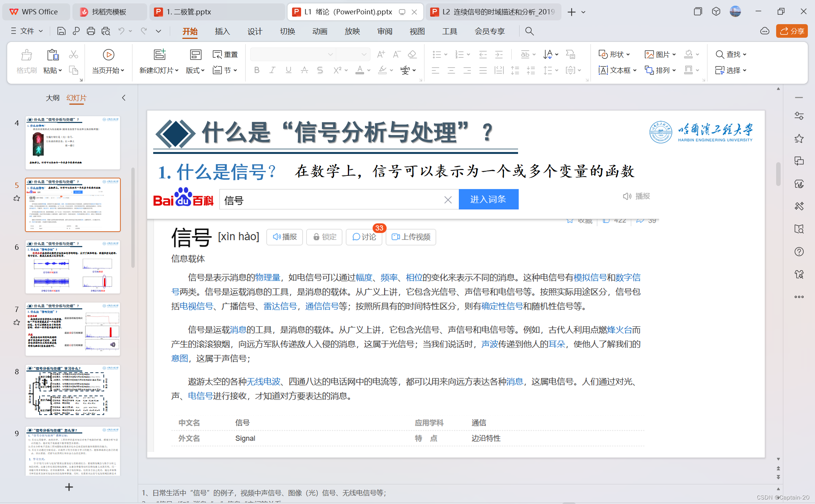
Task: Open the more options ellipsis in sidebar
Action: coord(799,297)
